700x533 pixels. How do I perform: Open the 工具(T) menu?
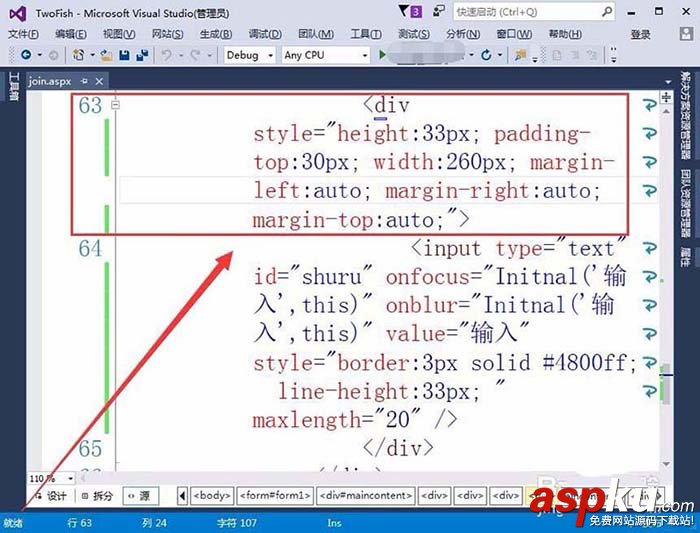pos(366,34)
